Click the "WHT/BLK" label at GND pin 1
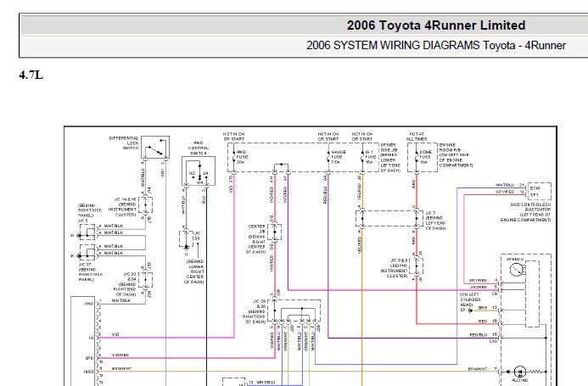Viewport: 588px width, 386px height. click(x=121, y=300)
